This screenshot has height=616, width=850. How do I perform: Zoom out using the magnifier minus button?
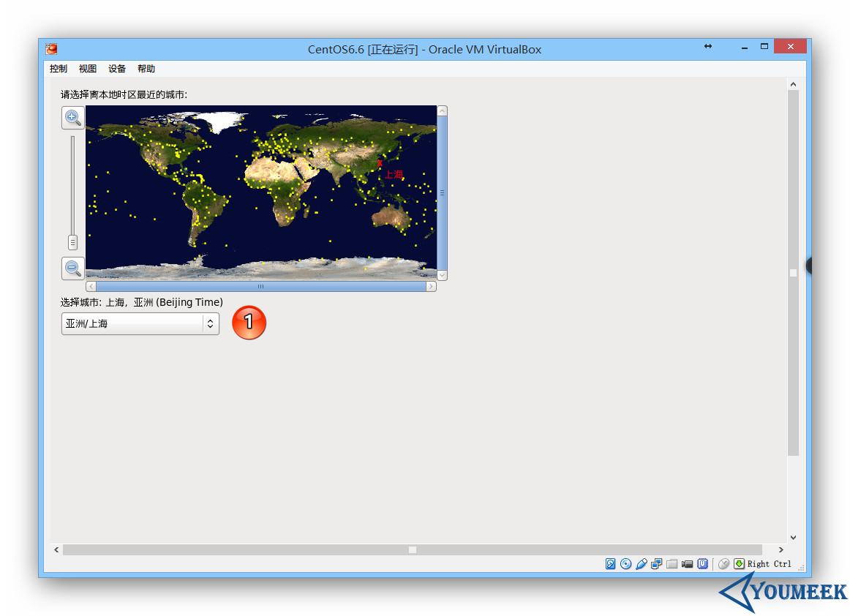[72, 268]
